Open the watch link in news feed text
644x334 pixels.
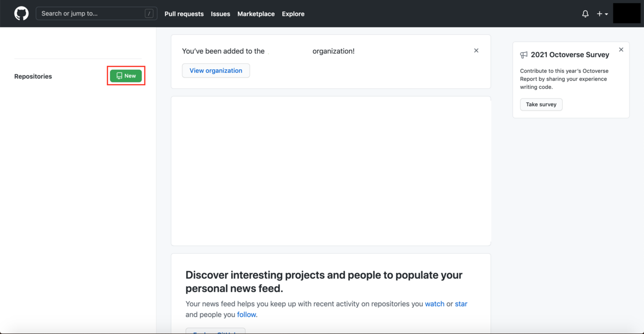[x=435, y=303]
